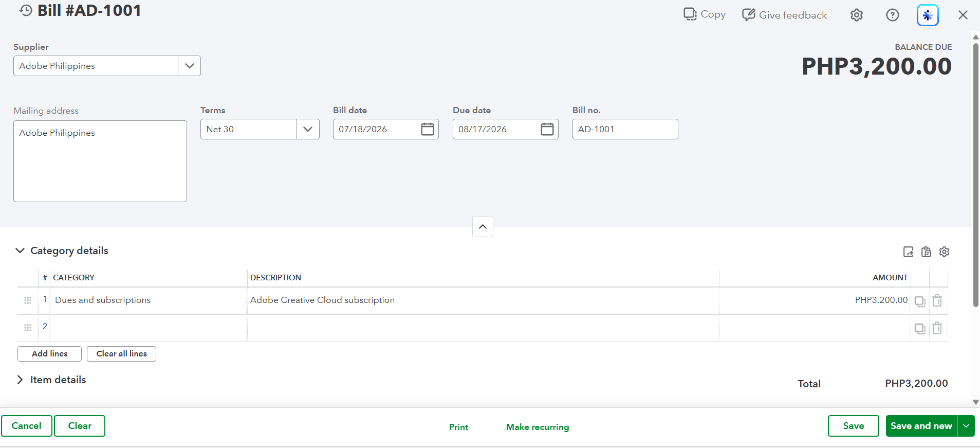Screen dimensions: 980x448
Task: Click the Supplier name field
Action: click(x=96, y=66)
